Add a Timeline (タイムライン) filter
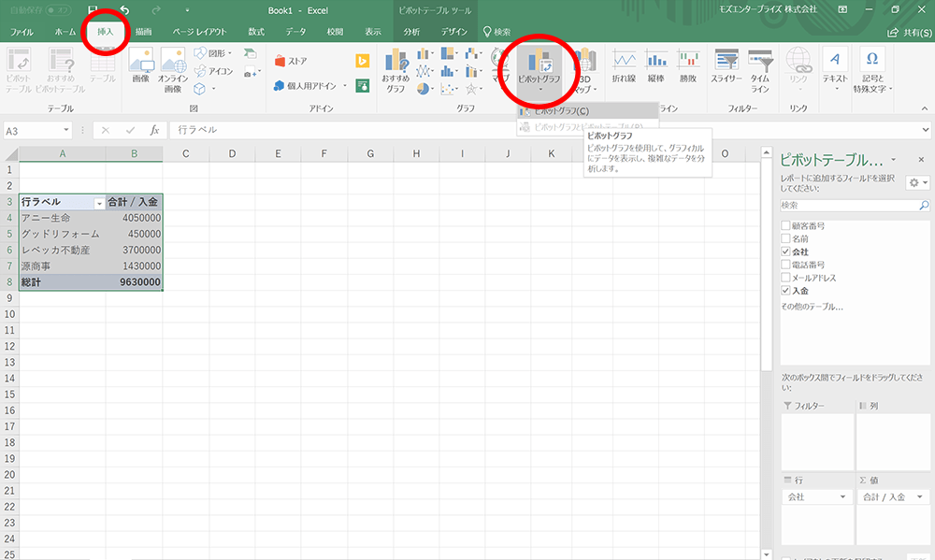935x560 pixels. pyautogui.click(x=759, y=72)
